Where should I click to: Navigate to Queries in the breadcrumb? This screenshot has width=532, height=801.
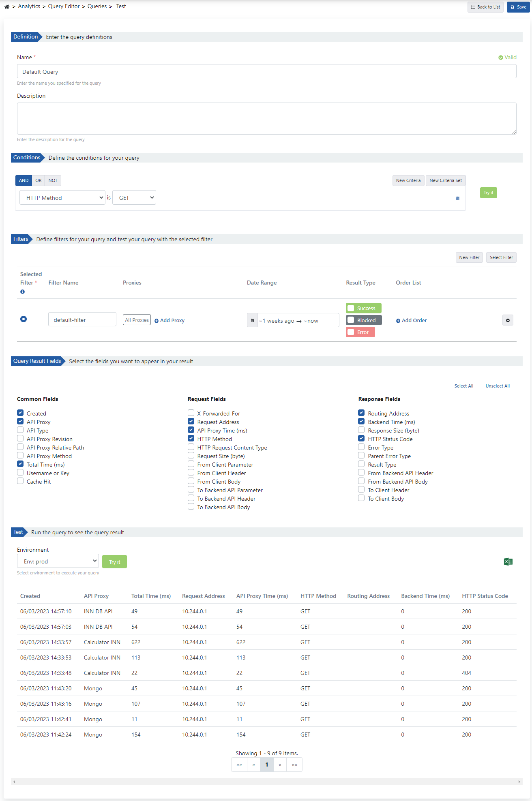point(97,6)
